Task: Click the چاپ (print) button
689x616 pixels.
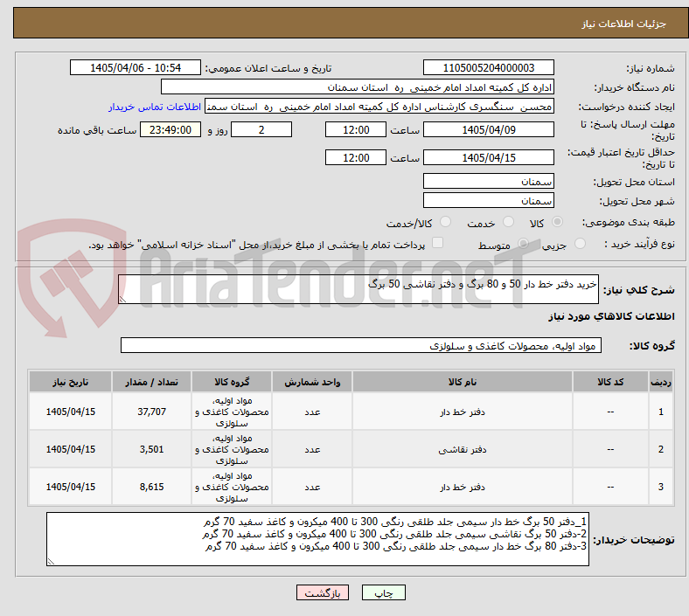Action: [x=383, y=592]
